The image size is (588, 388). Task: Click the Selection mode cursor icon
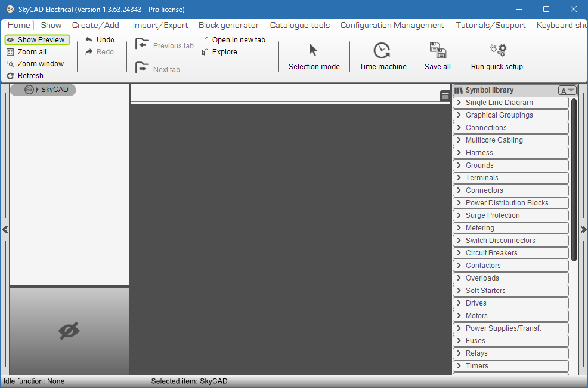pos(314,50)
